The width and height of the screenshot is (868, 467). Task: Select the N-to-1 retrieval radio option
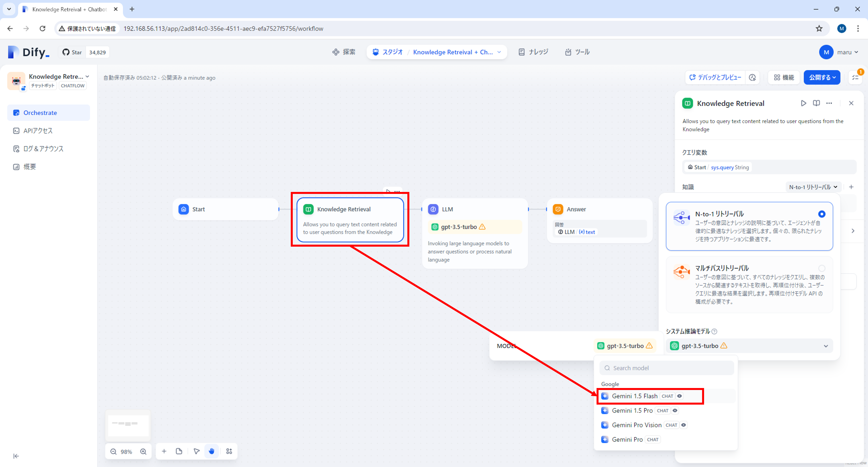[x=821, y=214]
